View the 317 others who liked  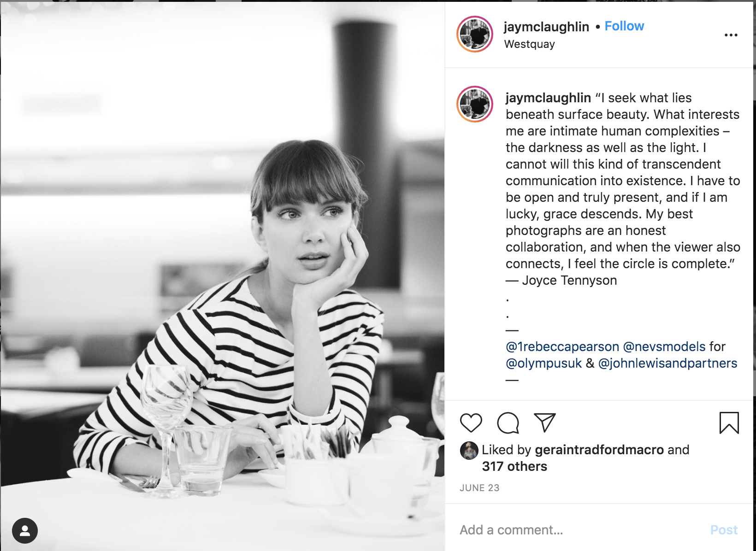[514, 466]
